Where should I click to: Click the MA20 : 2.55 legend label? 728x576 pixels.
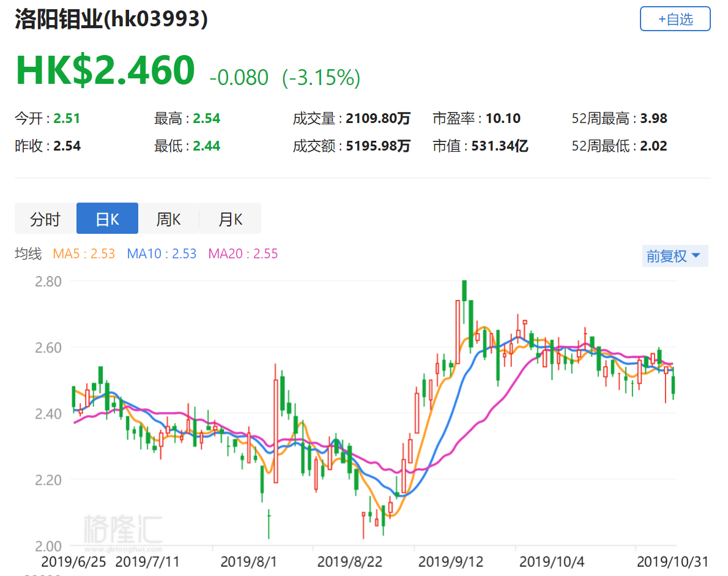point(243,253)
